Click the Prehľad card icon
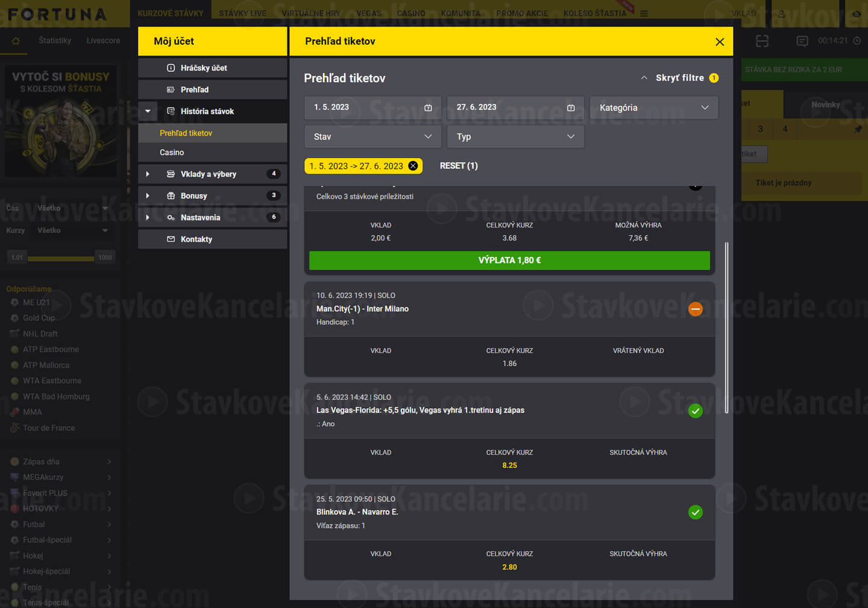The height and width of the screenshot is (608, 868). (171, 90)
